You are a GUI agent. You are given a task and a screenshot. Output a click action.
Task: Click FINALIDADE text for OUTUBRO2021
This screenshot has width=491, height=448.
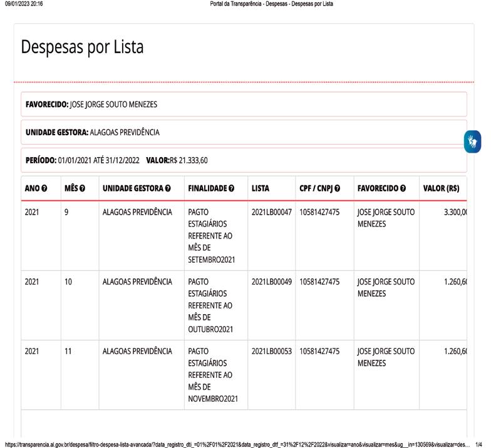(210, 305)
